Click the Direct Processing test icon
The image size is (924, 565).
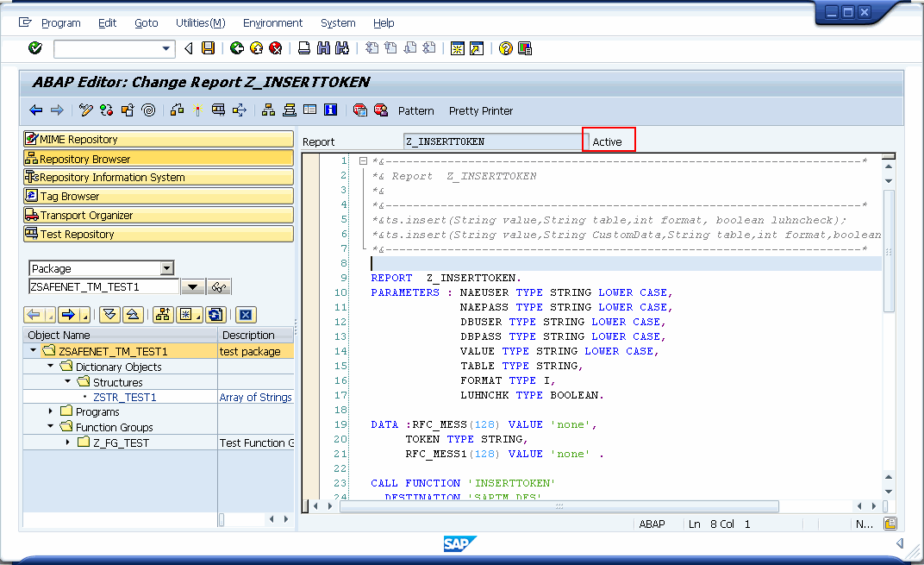pyautogui.click(x=219, y=110)
